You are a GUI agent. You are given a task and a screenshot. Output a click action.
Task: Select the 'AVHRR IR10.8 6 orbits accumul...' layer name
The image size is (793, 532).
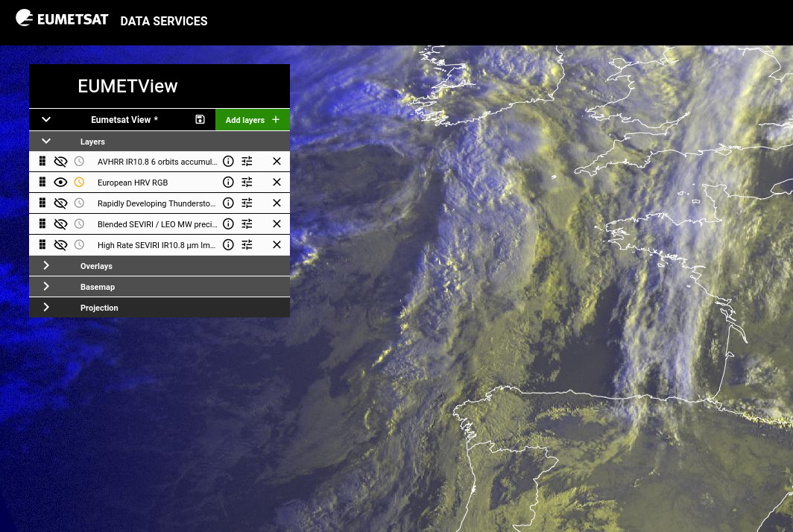click(x=157, y=162)
